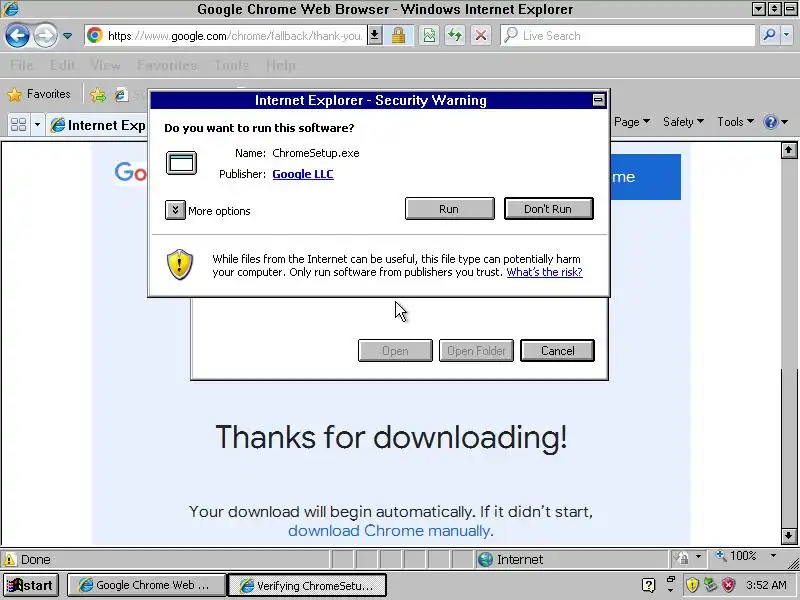Switch to Google Chrome Web taskbar item
The image size is (800, 600).
click(146, 585)
